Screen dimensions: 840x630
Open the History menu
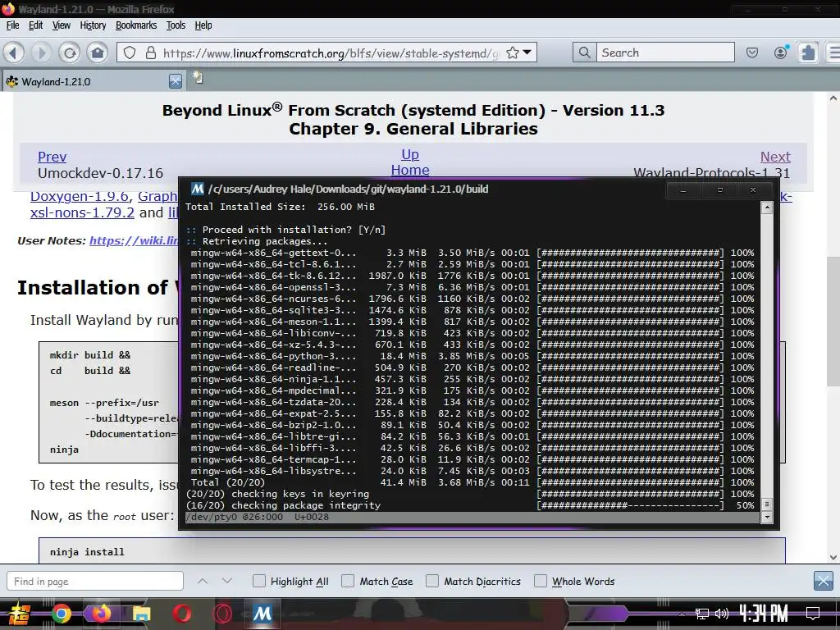(93, 25)
